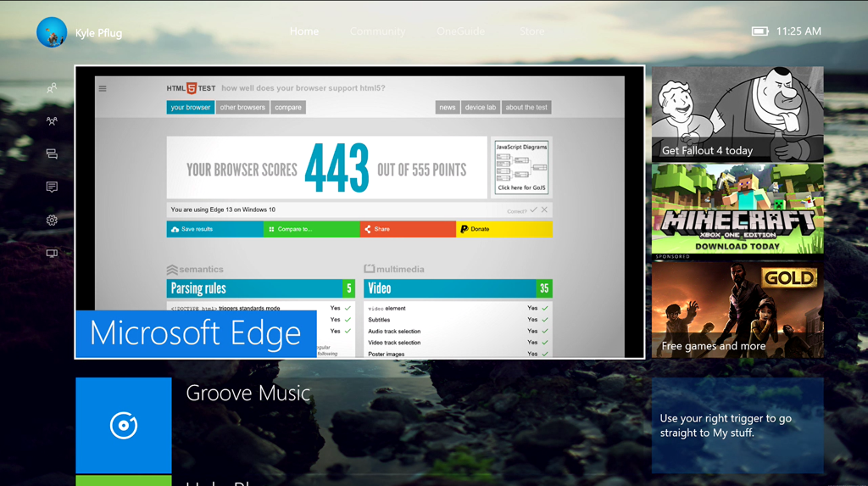Click 'You are using Edge 13 on Windows 10'
This screenshot has height=486, width=868.
click(223, 209)
